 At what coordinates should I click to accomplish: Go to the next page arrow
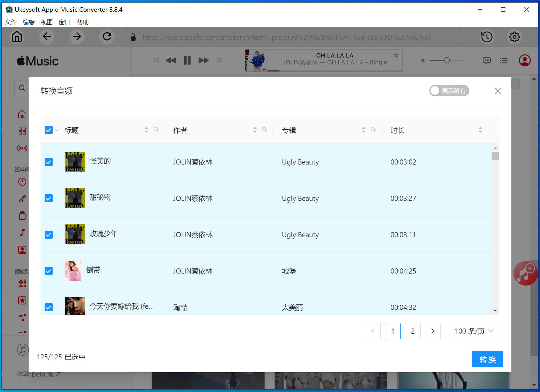point(433,331)
